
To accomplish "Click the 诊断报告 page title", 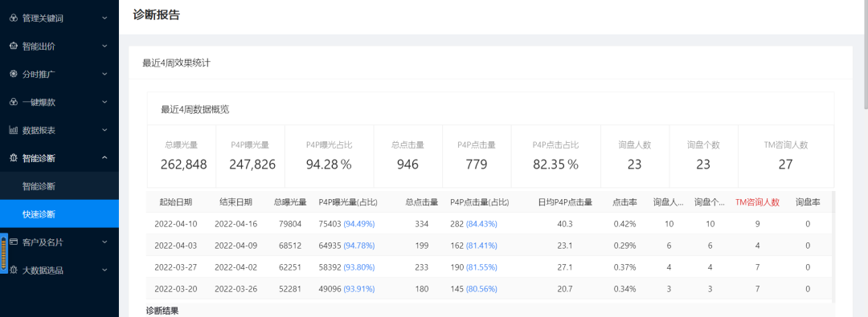I will (x=157, y=15).
